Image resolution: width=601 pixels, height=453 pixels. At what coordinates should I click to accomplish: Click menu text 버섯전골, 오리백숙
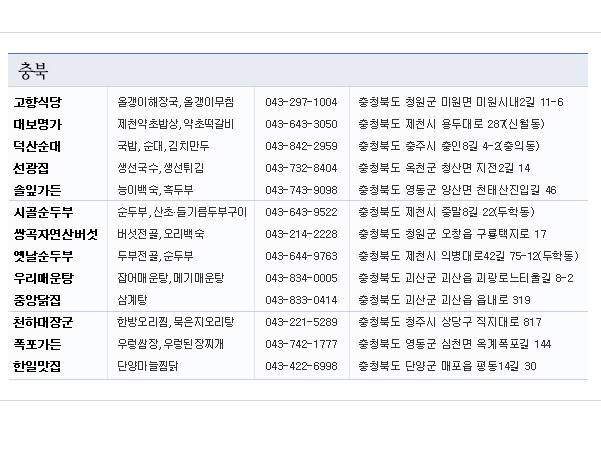(x=161, y=234)
